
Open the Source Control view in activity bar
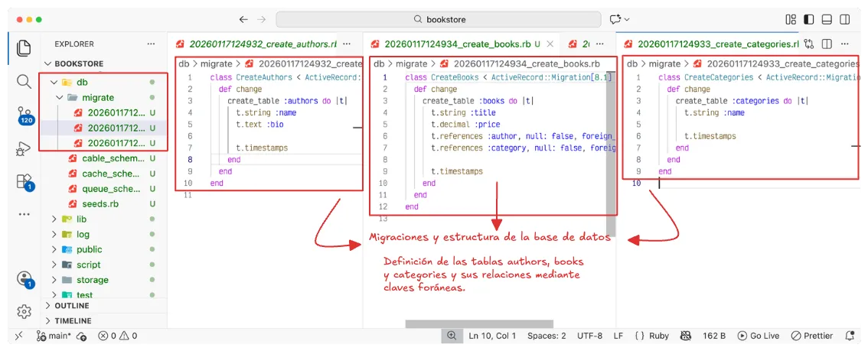tap(24, 114)
